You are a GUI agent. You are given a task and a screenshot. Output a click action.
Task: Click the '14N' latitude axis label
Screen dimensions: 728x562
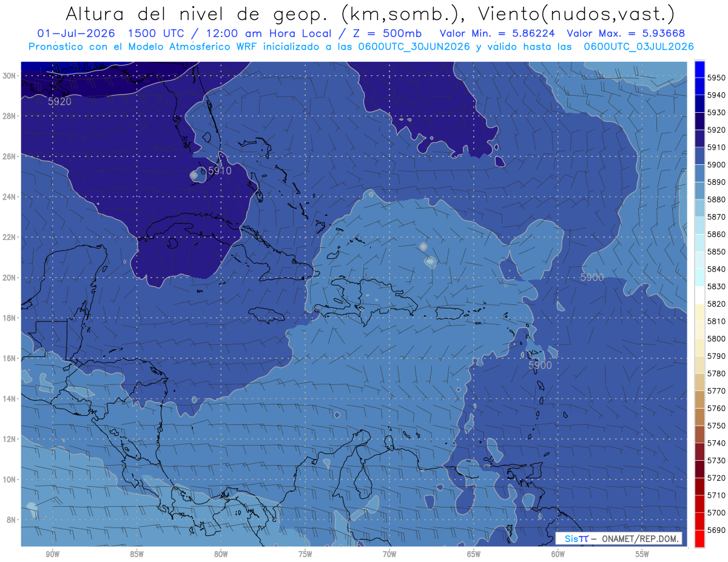10,398
